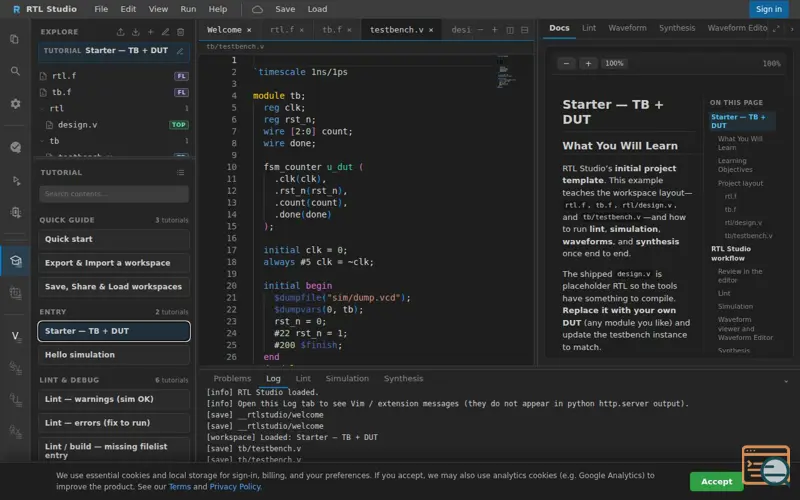Click the split editor horizontally icon
800x500 pixels.
click(524, 30)
